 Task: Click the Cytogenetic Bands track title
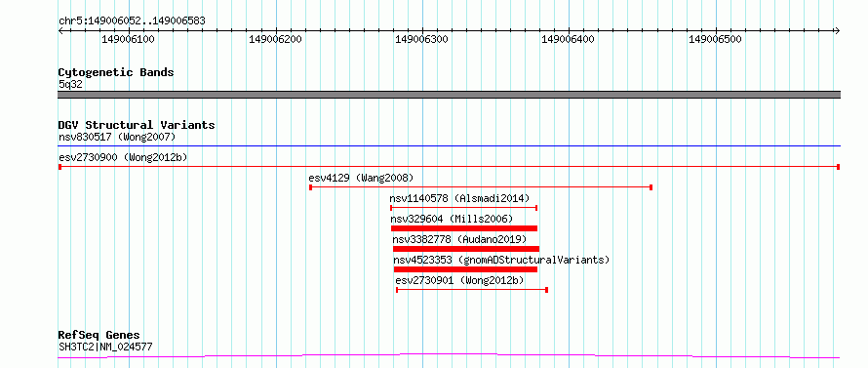[116, 72]
